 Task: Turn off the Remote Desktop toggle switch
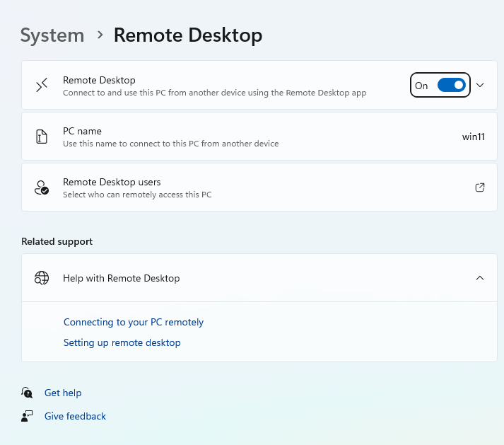[451, 86]
